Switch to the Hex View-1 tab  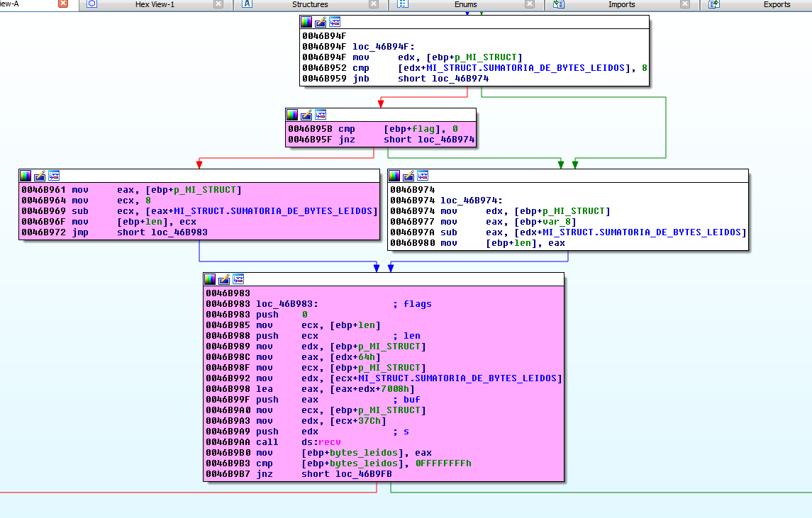pyautogui.click(x=155, y=4)
